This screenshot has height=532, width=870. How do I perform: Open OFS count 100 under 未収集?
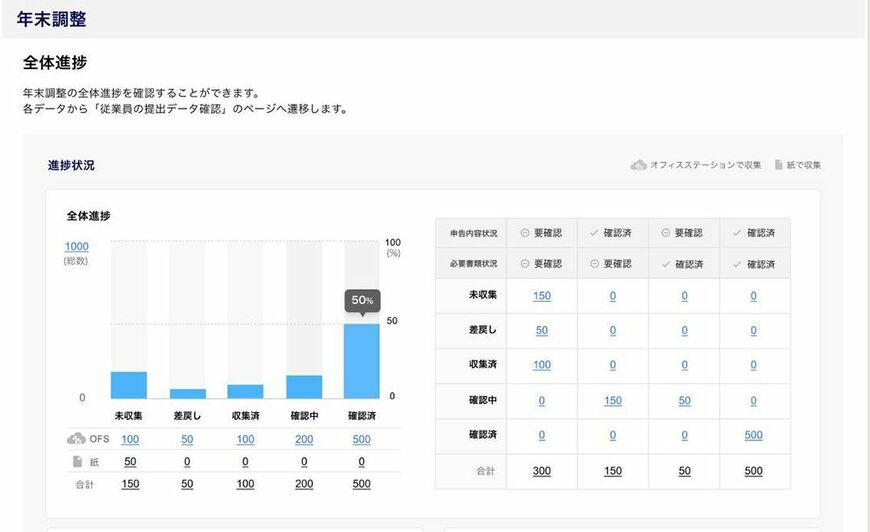(x=130, y=439)
